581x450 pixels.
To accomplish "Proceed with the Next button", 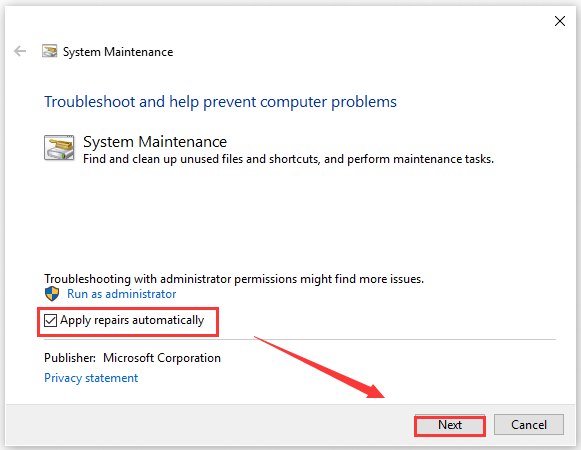I will point(450,425).
